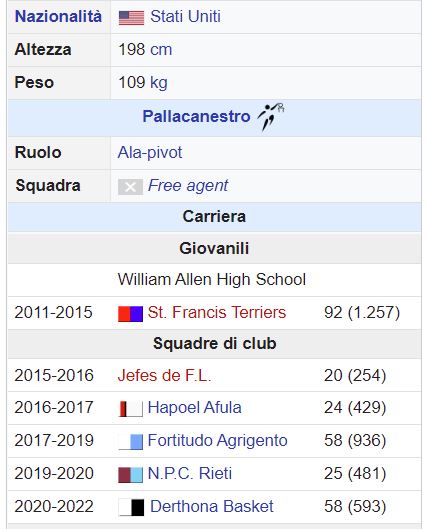Go to the Hapoel Afula page
This screenshot has height=529, width=427.
195,408
